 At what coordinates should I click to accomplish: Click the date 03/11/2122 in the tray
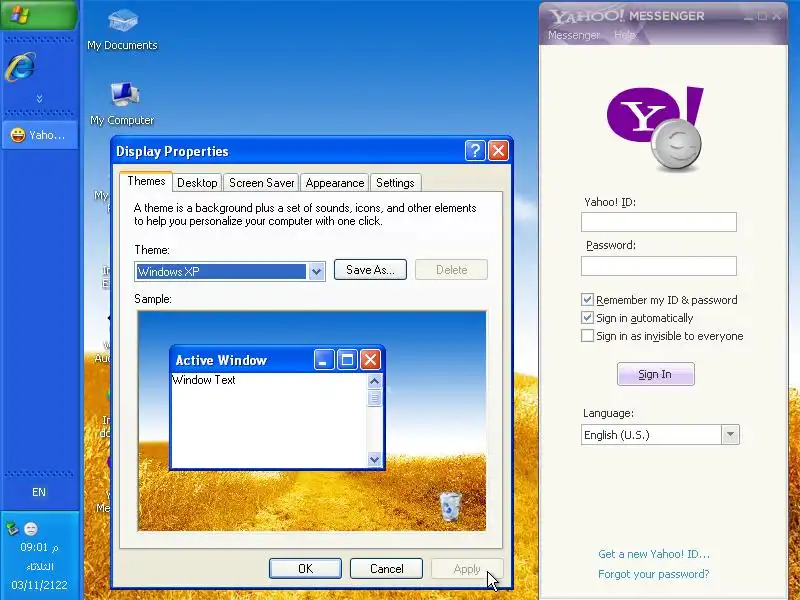click(39, 585)
